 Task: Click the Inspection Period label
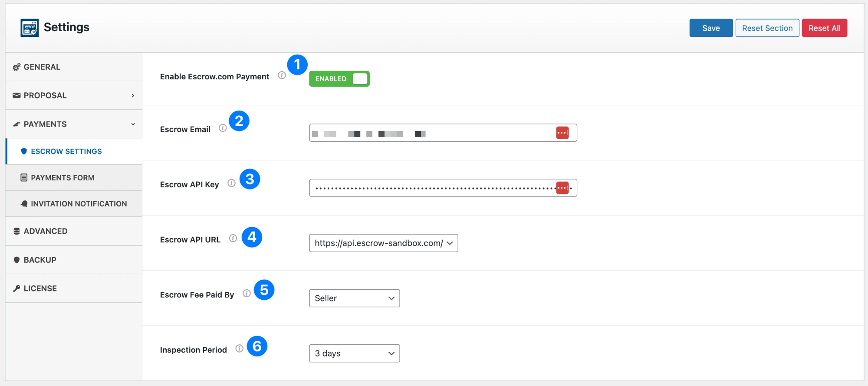tap(193, 350)
